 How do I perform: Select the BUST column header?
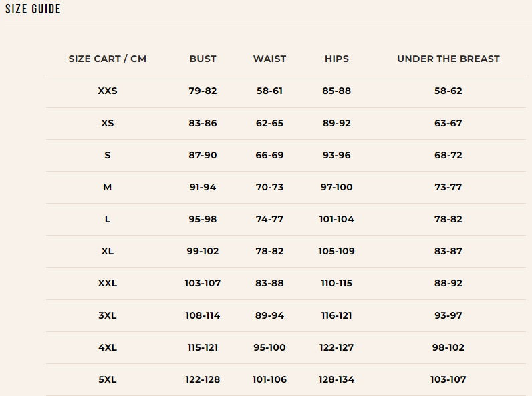coord(203,59)
